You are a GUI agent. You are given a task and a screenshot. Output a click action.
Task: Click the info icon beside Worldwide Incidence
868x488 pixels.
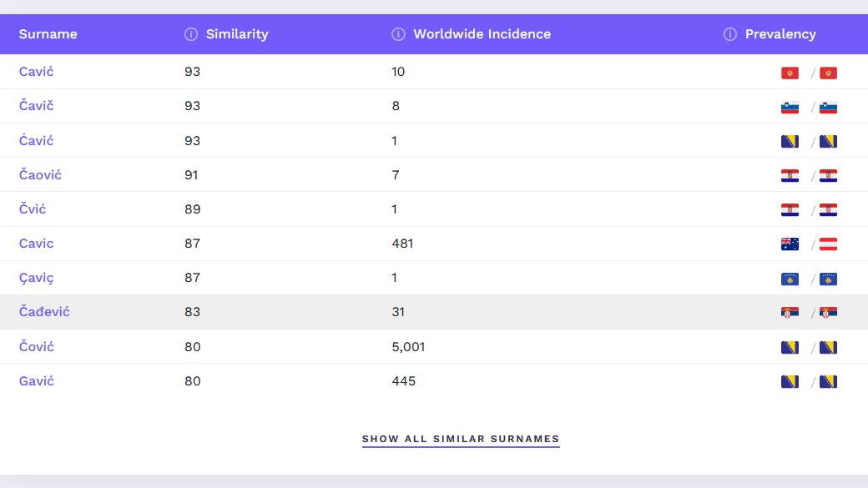398,34
